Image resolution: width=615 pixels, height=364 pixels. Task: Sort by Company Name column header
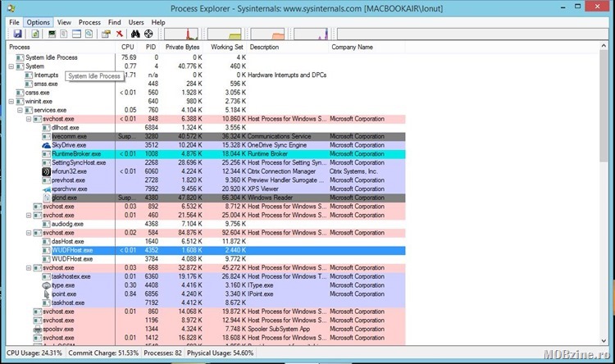point(367,47)
